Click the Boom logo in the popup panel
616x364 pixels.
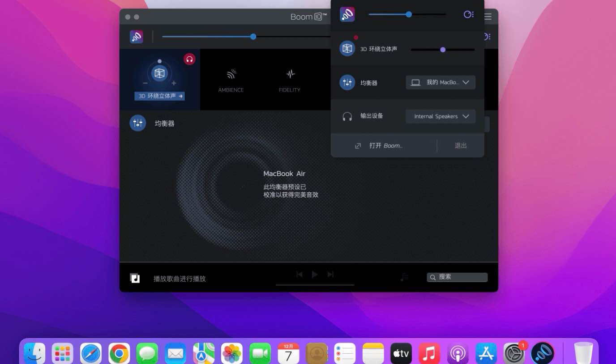point(347,14)
